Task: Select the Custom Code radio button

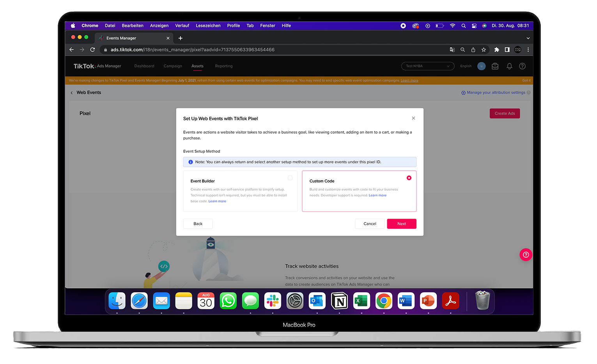Action: pos(409,178)
